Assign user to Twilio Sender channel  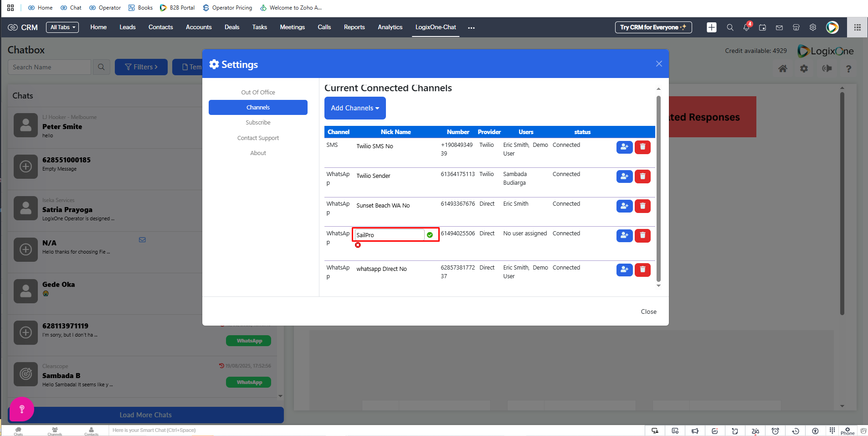pos(624,176)
